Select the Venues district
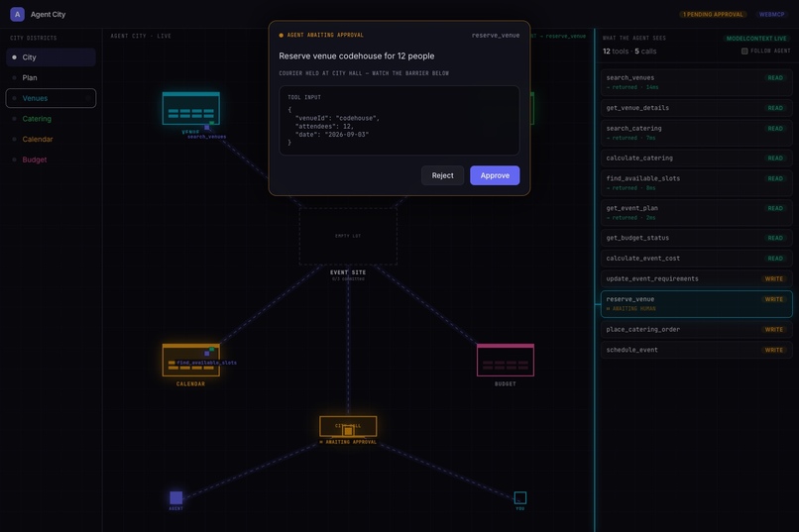 (51, 98)
